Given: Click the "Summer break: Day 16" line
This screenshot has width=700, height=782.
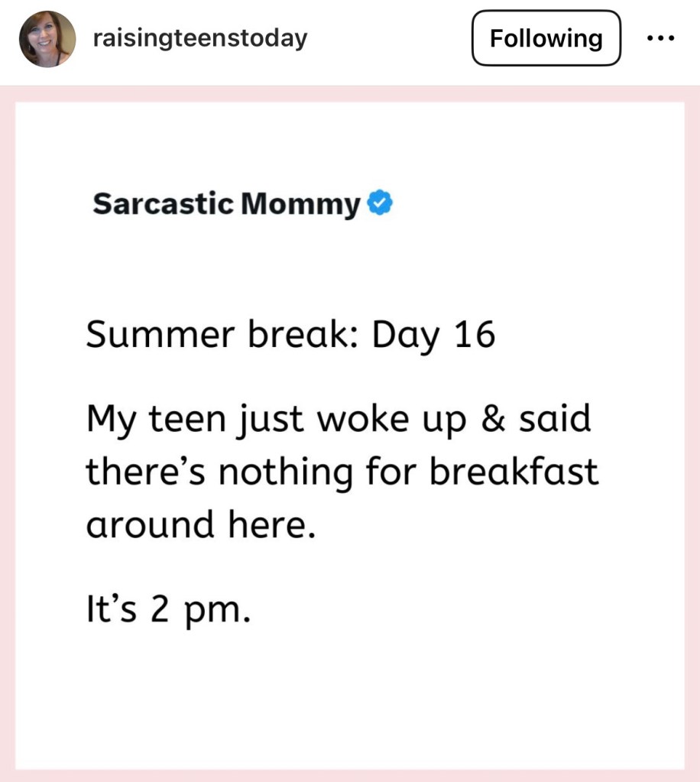Looking at the screenshot, I should 290,336.
